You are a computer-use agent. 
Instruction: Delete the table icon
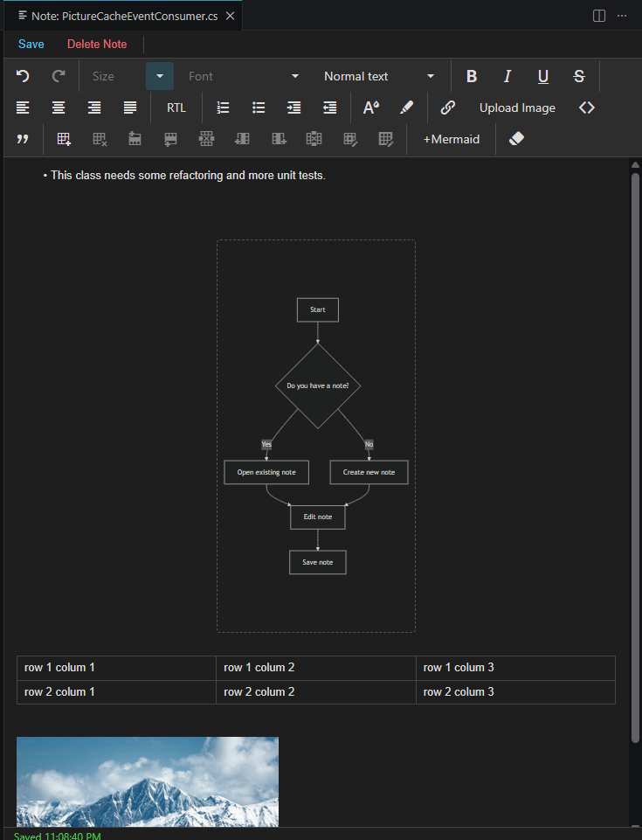pos(100,139)
